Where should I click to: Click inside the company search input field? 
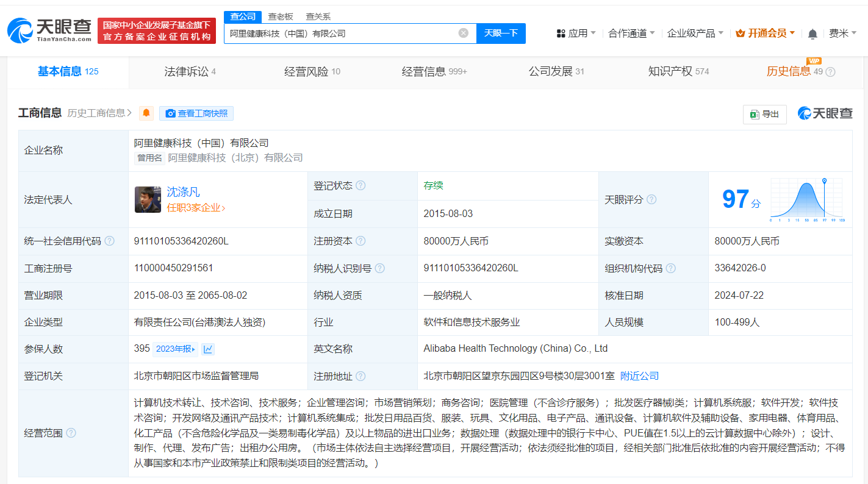click(342, 33)
